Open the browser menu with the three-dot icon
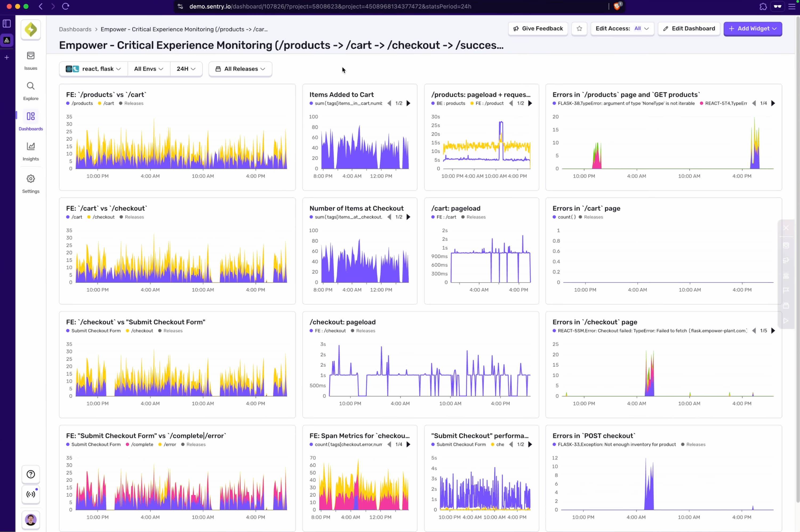Screen dimensions: 800x532 tap(793, 6)
